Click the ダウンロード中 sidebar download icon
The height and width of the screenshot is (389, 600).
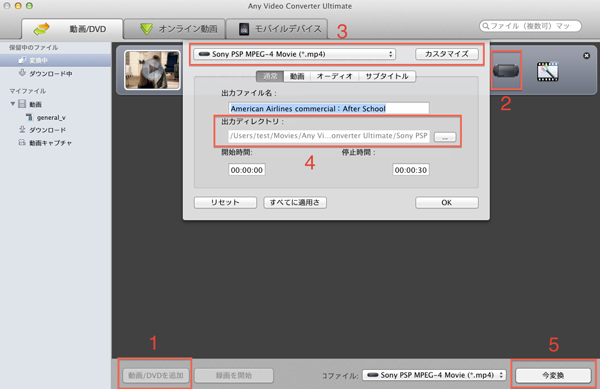(22, 73)
